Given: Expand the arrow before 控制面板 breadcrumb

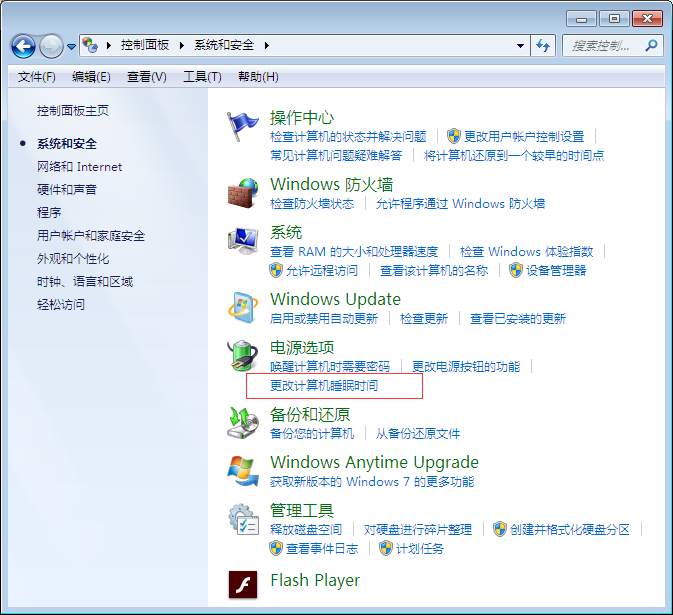Looking at the screenshot, I should (109, 45).
